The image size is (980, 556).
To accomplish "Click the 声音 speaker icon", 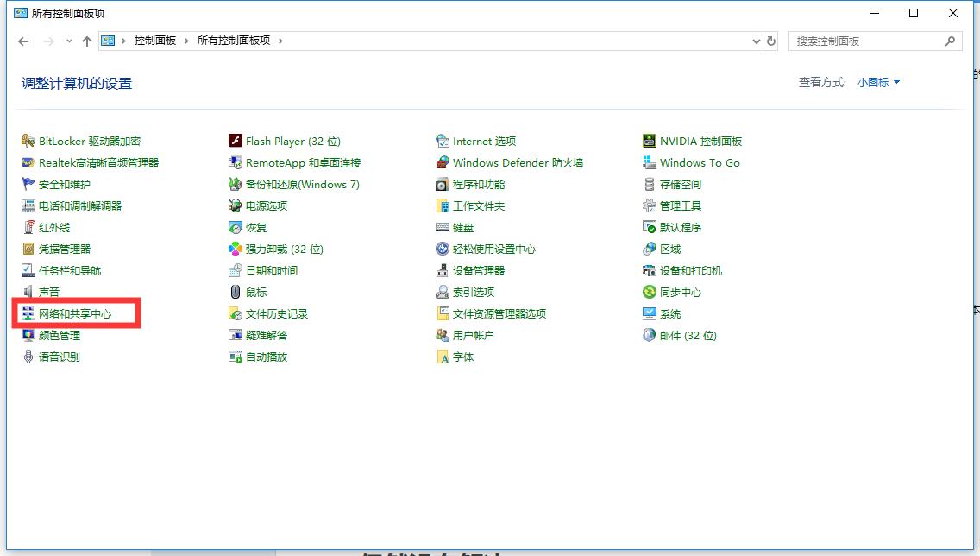I will [28, 293].
